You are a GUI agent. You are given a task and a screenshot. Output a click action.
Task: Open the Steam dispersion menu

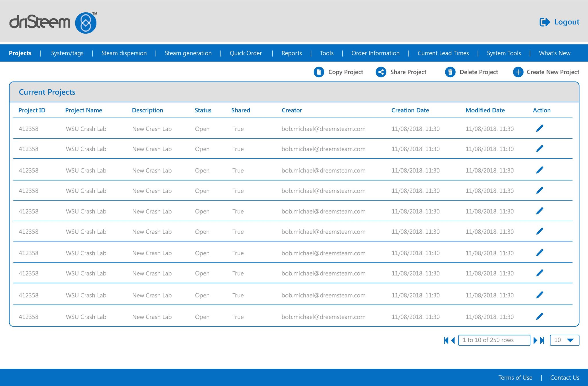point(124,53)
